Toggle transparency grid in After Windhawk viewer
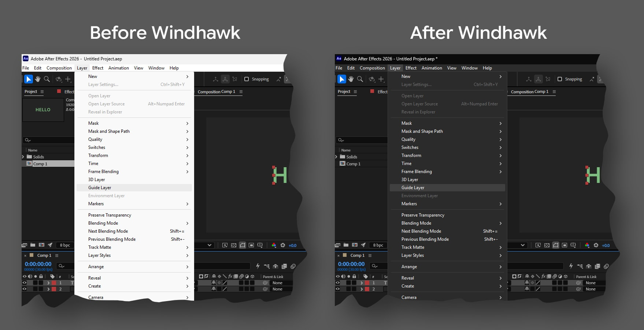The image size is (644, 330). point(547,245)
